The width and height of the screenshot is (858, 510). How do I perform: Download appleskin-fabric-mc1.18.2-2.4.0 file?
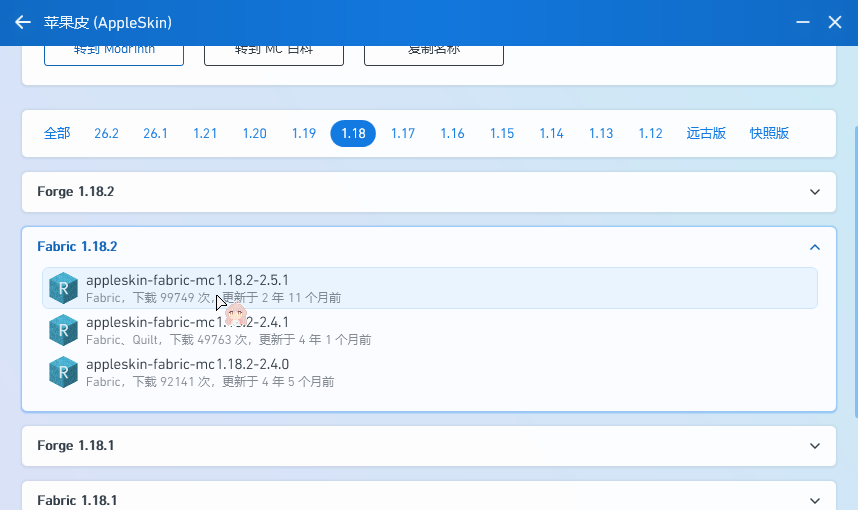tap(430, 372)
